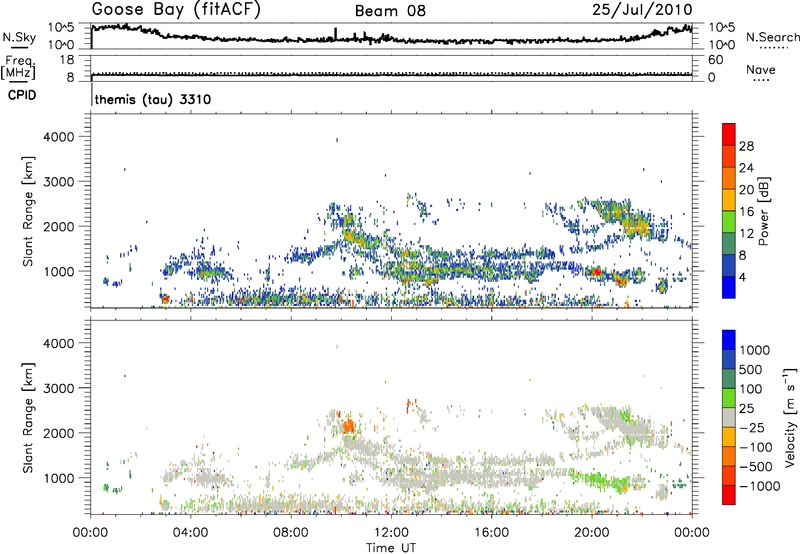Viewport: 800px width, 554px height.
Task: Click the 20 label on Power colorbar
Action: pyautogui.click(x=746, y=190)
